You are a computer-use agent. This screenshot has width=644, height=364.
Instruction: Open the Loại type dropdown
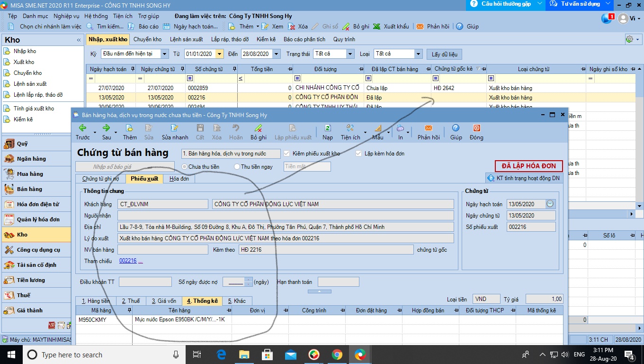[x=418, y=54]
